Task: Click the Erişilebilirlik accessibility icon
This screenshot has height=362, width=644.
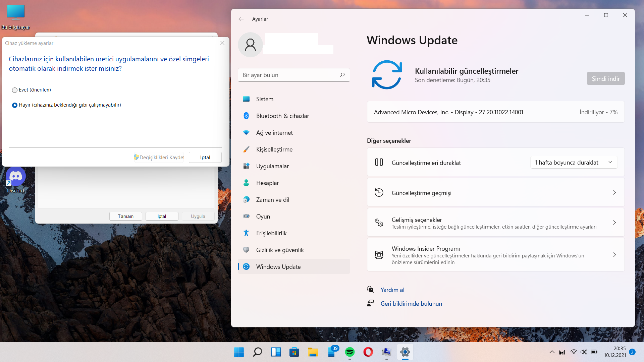Action: (246, 233)
